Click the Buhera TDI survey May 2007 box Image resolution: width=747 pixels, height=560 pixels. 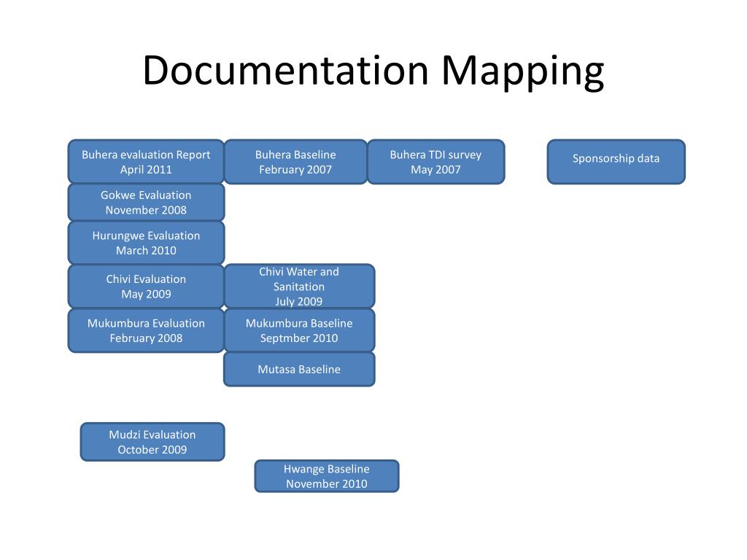(436, 161)
